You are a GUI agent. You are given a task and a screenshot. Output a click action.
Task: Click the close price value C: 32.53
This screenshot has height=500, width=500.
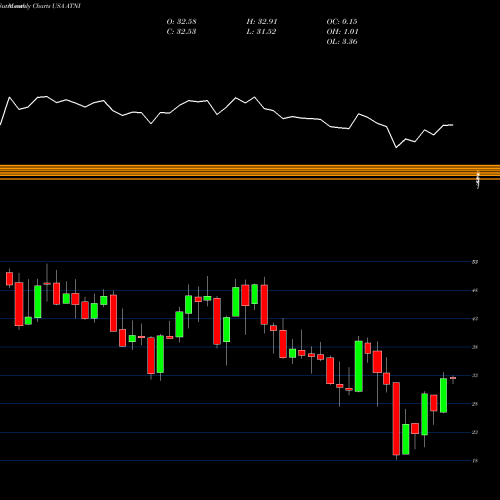pos(181,32)
